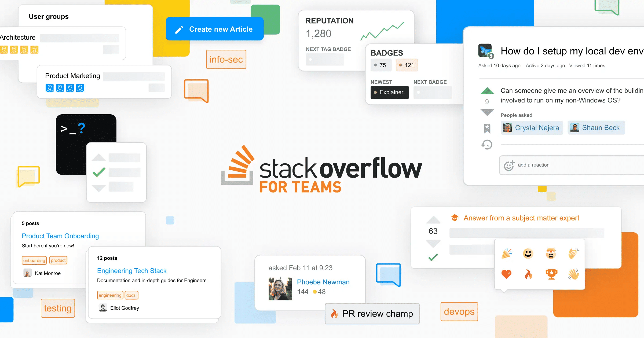Click the subject matter expert graduation icon
Viewport: 644px width, 338px height.
pyautogui.click(x=455, y=218)
